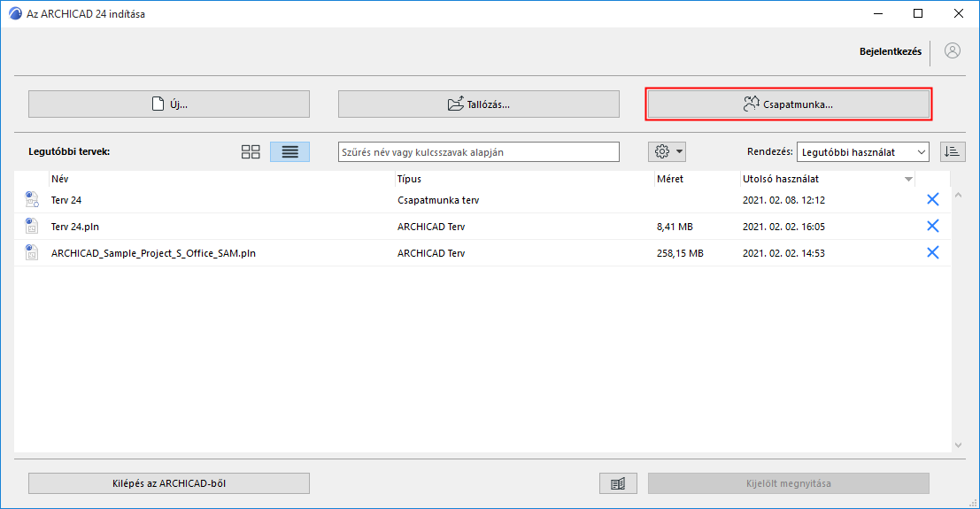Open the Rendezés sort dropdown

pyautogui.click(x=862, y=152)
